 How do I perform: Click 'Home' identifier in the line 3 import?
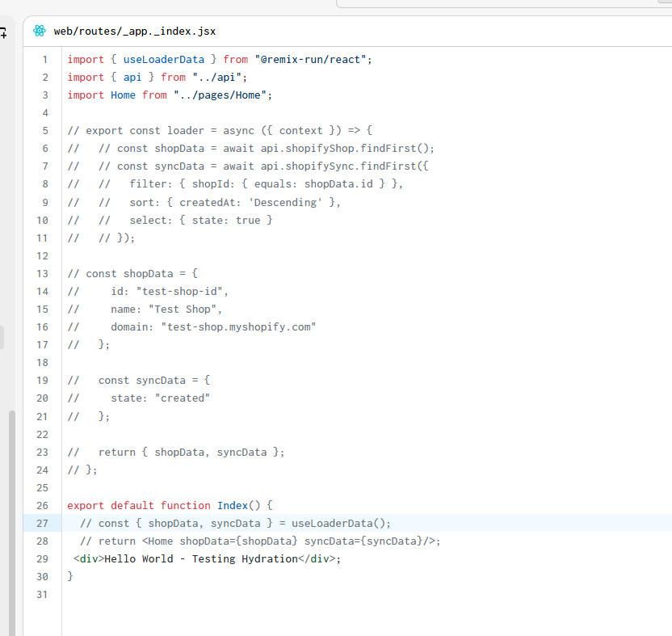pyautogui.click(x=123, y=95)
